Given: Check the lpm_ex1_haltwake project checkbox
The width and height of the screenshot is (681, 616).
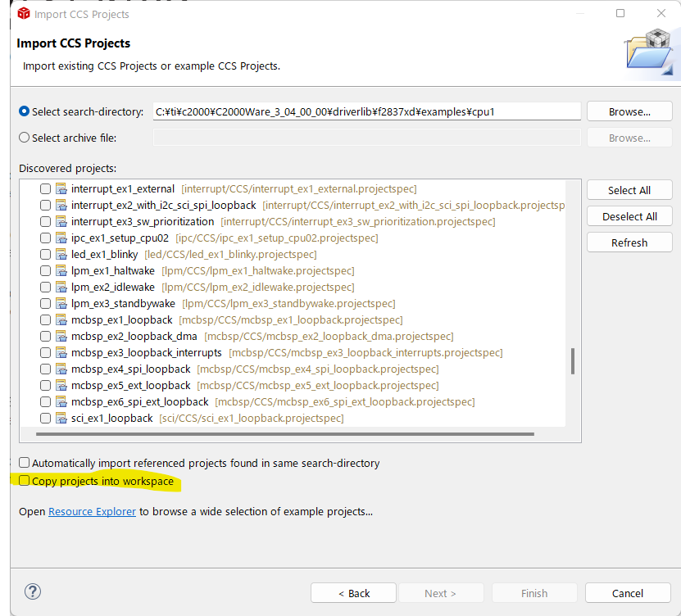Looking at the screenshot, I should 45,271.
